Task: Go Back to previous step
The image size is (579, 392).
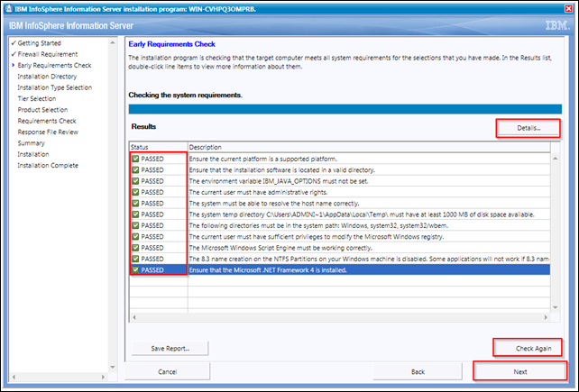Action: 418,371
